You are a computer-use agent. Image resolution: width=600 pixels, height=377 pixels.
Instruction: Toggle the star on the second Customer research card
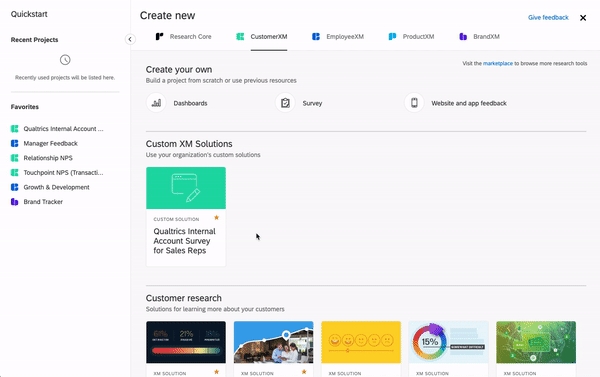click(304, 372)
